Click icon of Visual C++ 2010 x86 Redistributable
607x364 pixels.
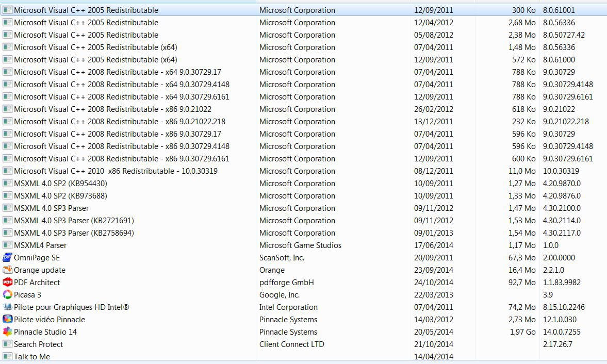coord(7,171)
